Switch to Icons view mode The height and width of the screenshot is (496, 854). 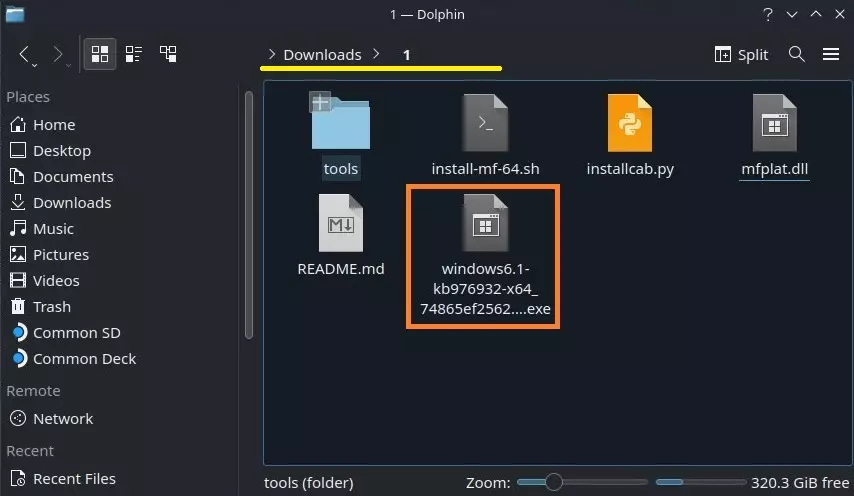100,54
